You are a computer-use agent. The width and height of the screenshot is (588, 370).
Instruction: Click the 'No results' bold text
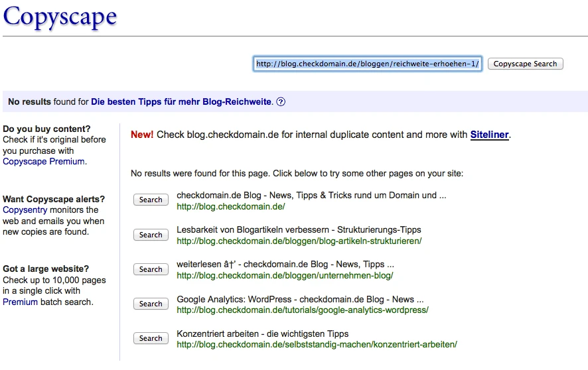point(29,102)
